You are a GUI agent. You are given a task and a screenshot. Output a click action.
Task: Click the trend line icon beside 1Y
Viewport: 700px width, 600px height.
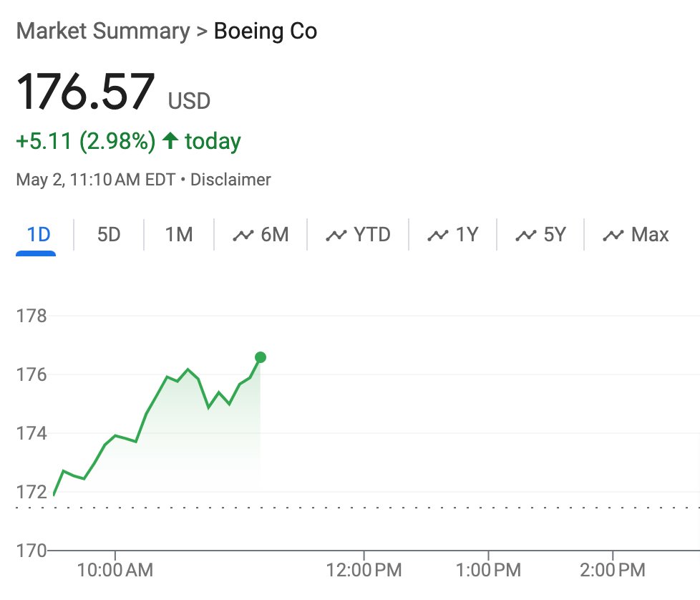(438, 235)
